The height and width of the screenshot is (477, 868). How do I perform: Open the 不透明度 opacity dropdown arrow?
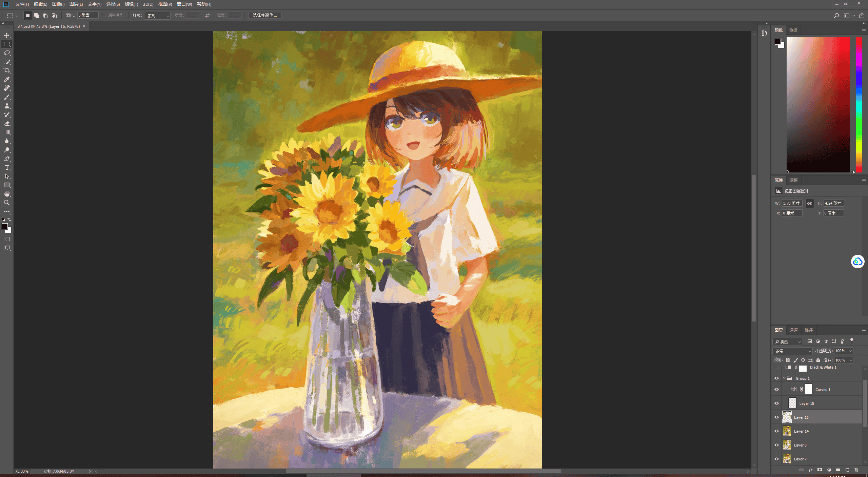[851, 351]
